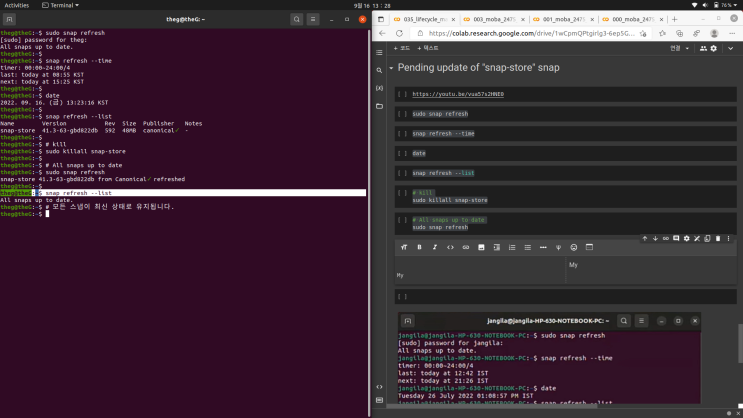The height and width of the screenshot is (418, 743).
Task: Open Colab search panel in left sidebar
Action: pos(380,70)
